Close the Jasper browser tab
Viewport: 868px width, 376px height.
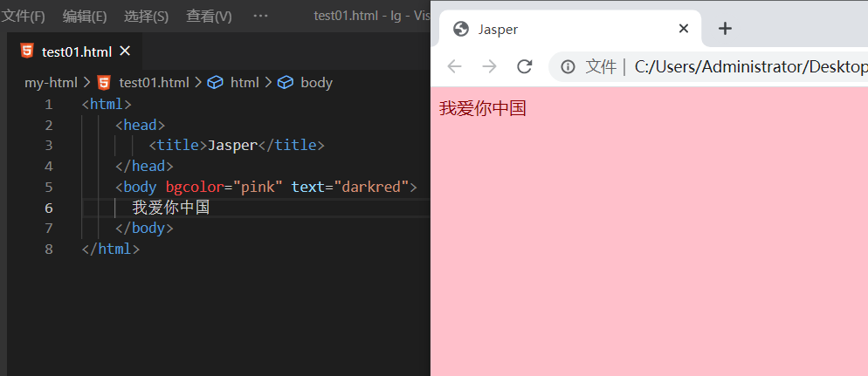pyautogui.click(x=683, y=29)
